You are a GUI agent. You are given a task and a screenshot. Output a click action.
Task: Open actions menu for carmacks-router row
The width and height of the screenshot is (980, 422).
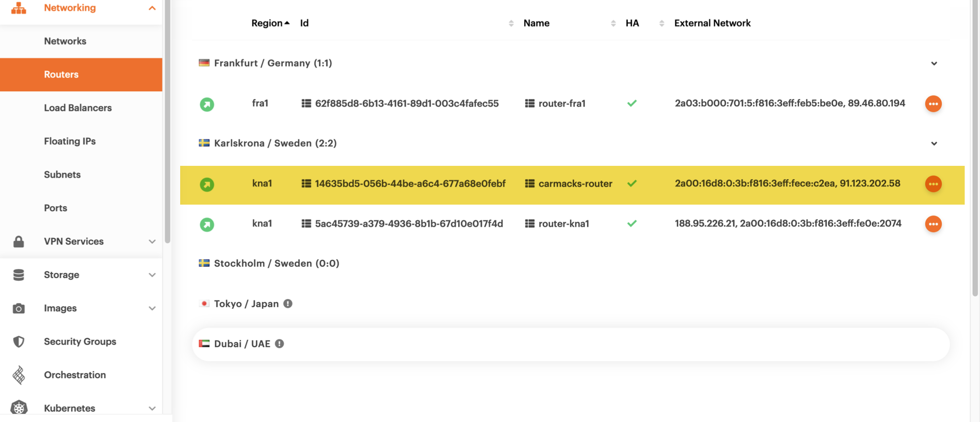tap(933, 184)
